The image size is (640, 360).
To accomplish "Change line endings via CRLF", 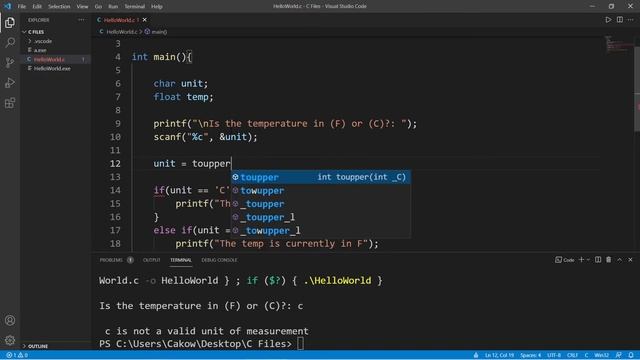I will click(x=572, y=355).
